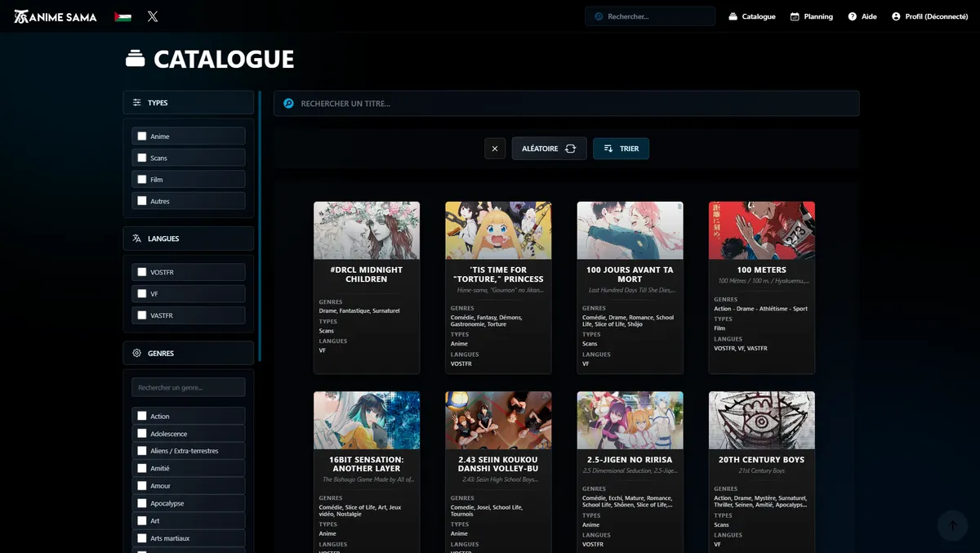Enable the Anime type checkbox
The height and width of the screenshot is (553, 980).
click(x=143, y=136)
